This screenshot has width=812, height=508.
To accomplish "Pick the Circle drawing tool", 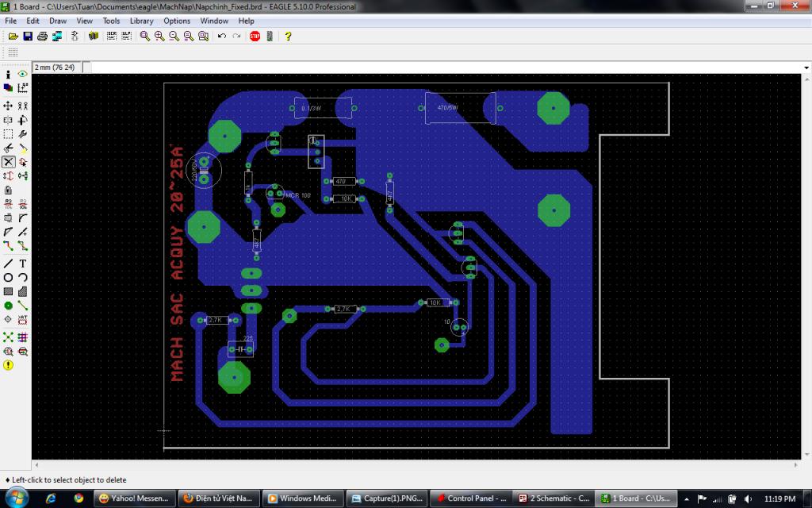I will point(8,277).
